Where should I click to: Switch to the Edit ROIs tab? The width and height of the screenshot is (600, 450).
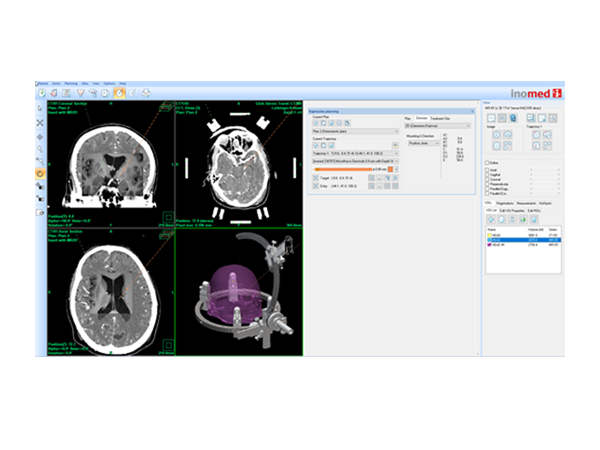[x=534, y=211]
